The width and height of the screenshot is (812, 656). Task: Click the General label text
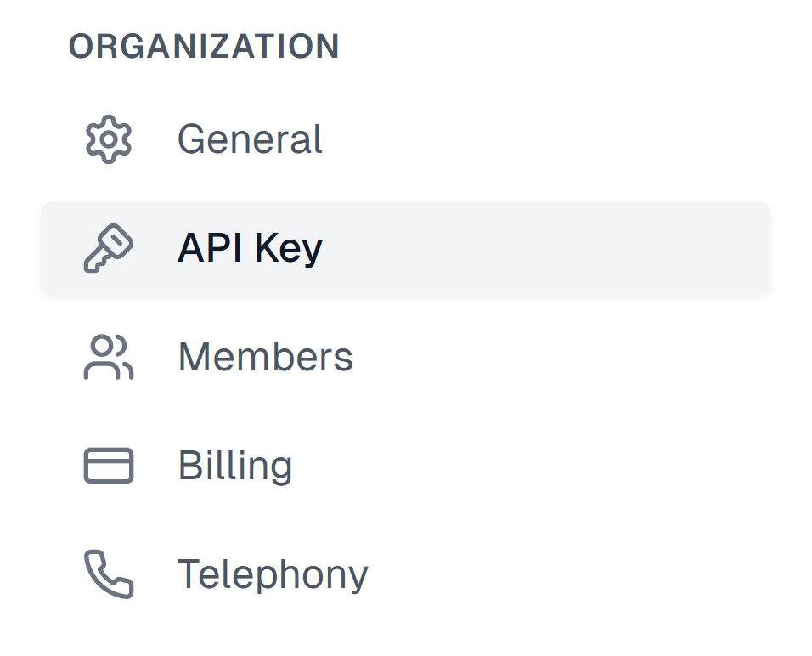(x=250, y=139)
